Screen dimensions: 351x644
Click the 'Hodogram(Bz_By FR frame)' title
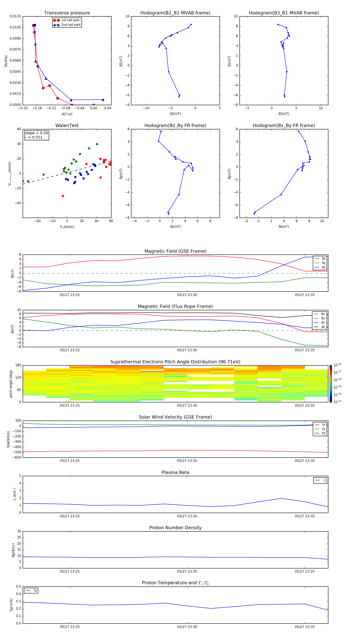click(x=175, y=125)
